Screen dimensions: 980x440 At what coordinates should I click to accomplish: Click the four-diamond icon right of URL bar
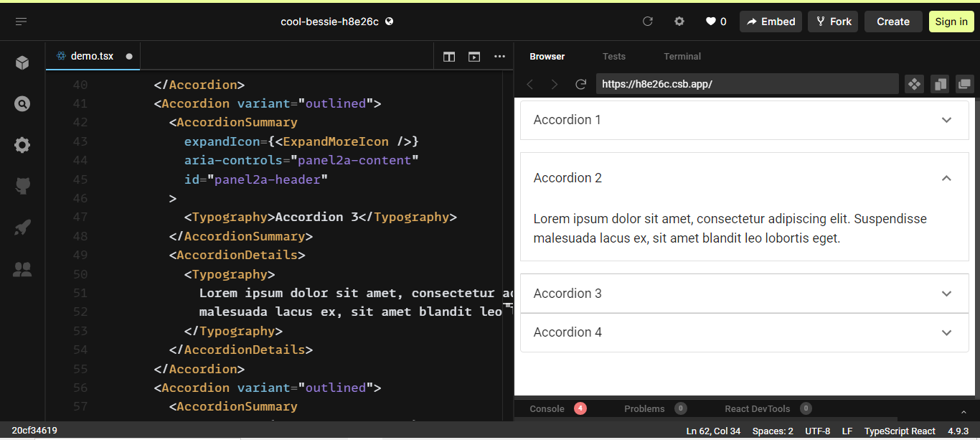pos(914,84)
